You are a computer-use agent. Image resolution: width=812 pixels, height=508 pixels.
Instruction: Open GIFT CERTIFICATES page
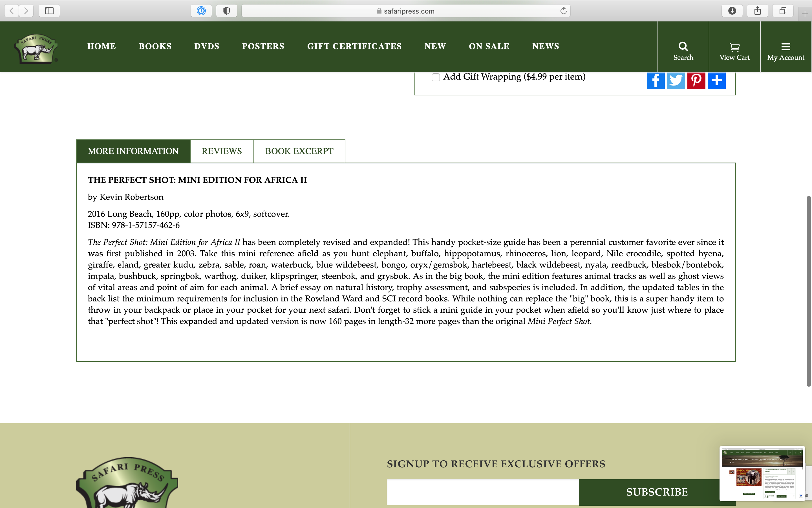pyautogui.click(x=354, y=46)
